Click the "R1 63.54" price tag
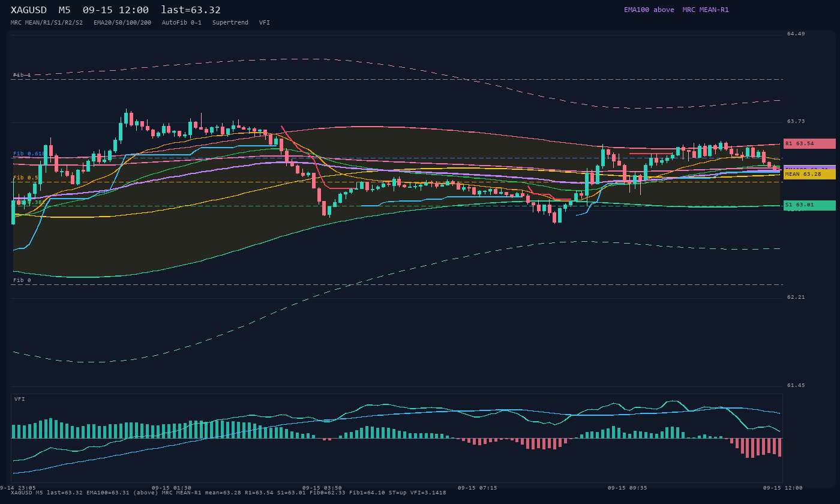The width and height of the screenshot is (840, 504). pyautogui.click(x=809, y=143)
